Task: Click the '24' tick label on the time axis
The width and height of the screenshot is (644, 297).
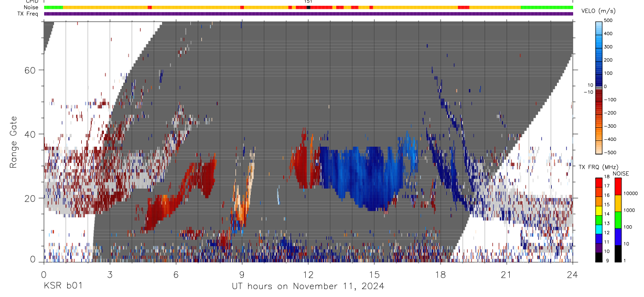Action: click(x=573, y=274)
